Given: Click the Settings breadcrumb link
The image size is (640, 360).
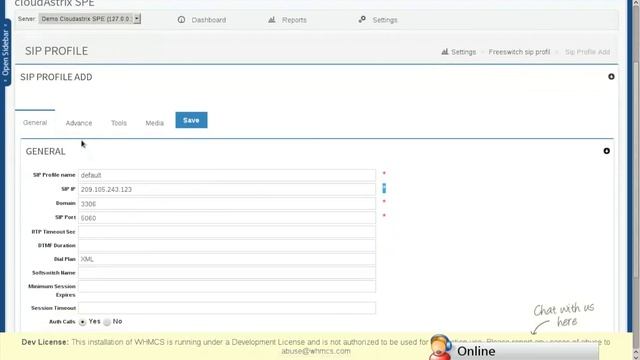Looking at the screenshot, I should [x=463, y=52].
